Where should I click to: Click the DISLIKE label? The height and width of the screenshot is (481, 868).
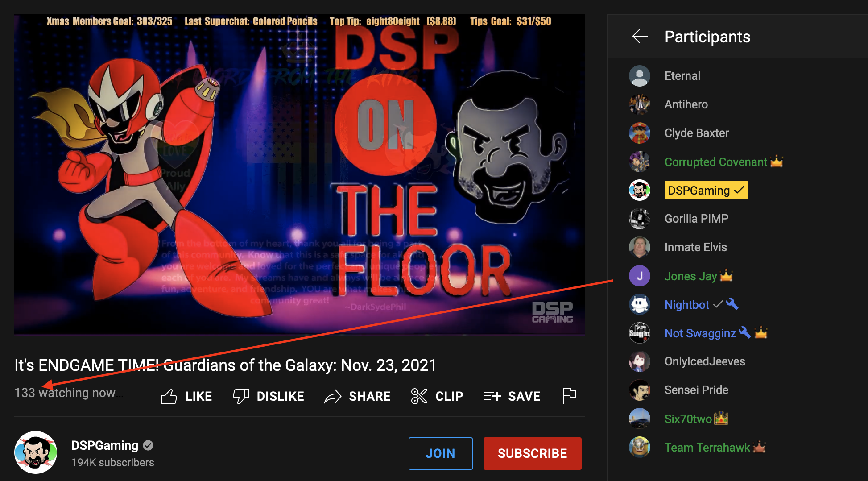281,396
